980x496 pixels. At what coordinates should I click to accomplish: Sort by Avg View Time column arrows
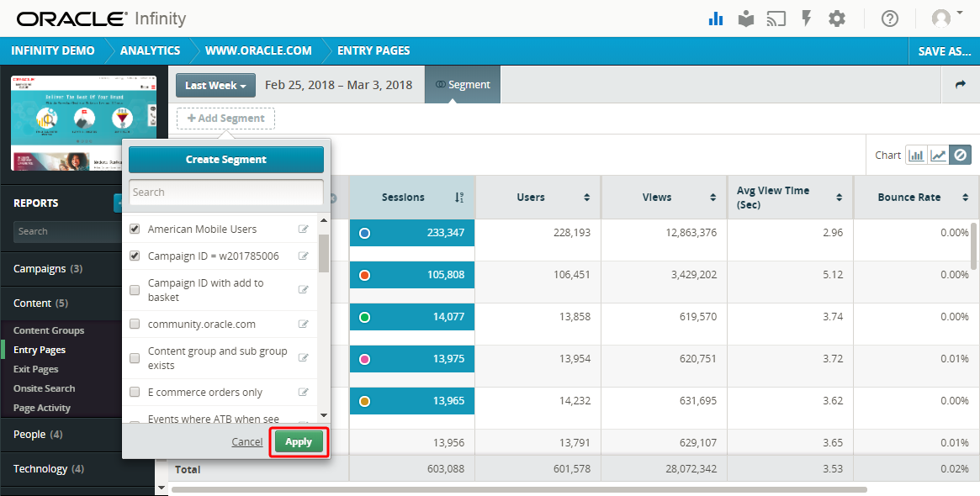[x=840, y=198]
